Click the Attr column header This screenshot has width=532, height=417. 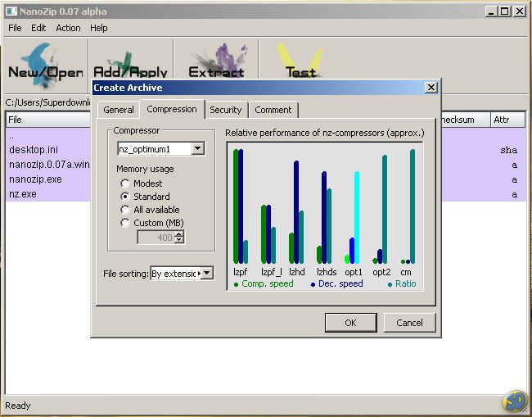(x=507, y=120)
